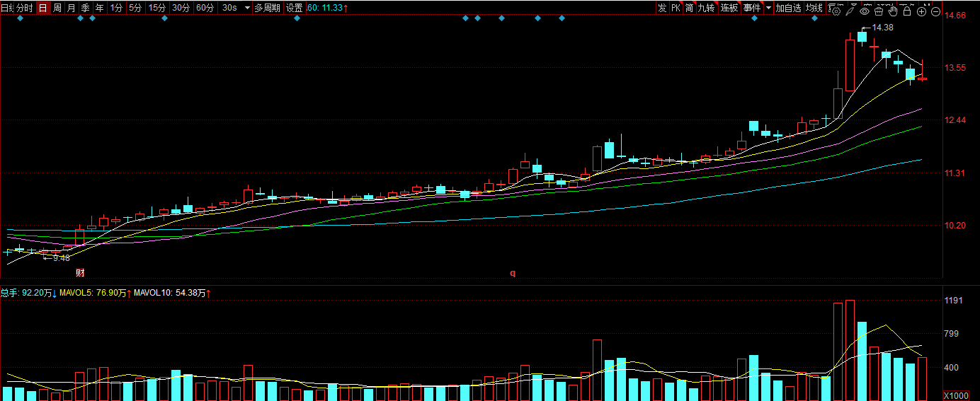Click the 60: 11.33 moving average label

(x=327, y=8)
